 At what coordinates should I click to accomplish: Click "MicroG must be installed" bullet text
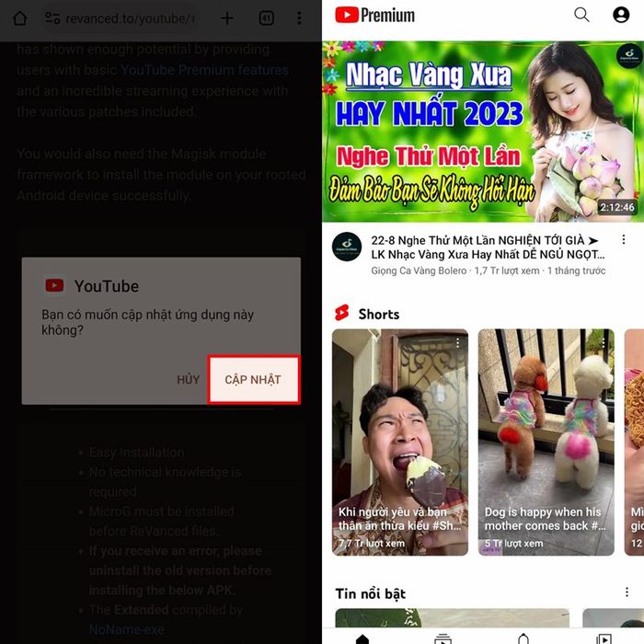click(161, 512)
